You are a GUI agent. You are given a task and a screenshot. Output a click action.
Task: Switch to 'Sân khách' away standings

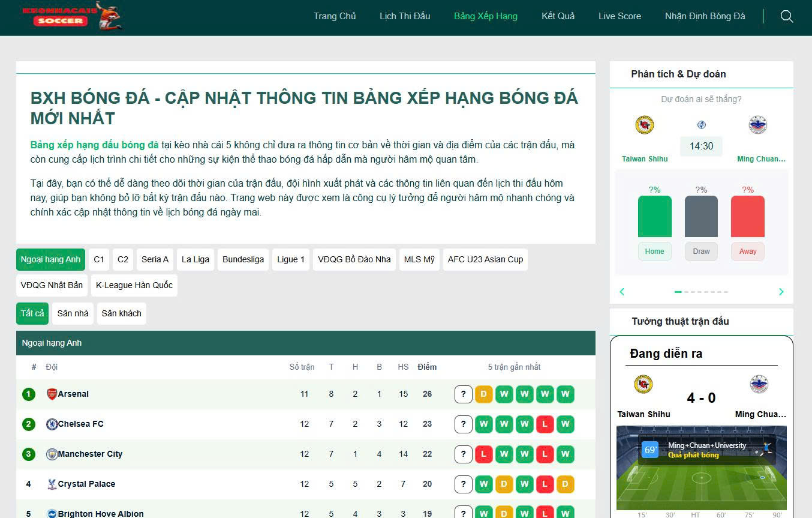pos(121,313)
